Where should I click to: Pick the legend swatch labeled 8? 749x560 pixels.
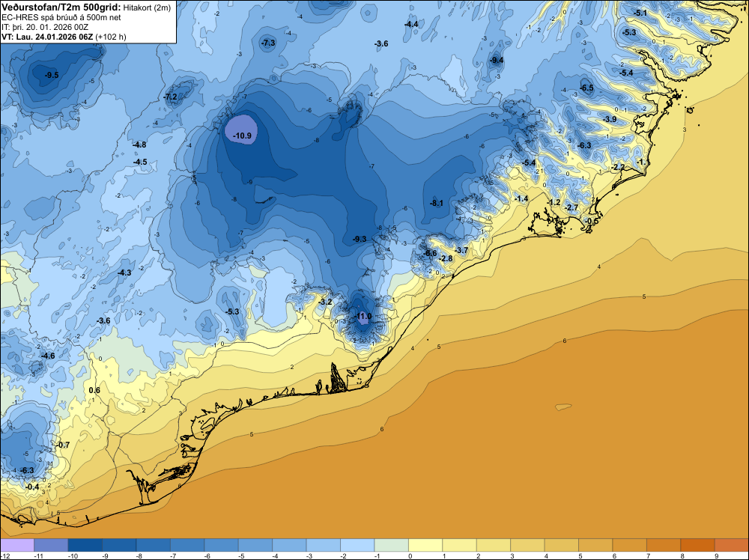click(x=698, y=545)
